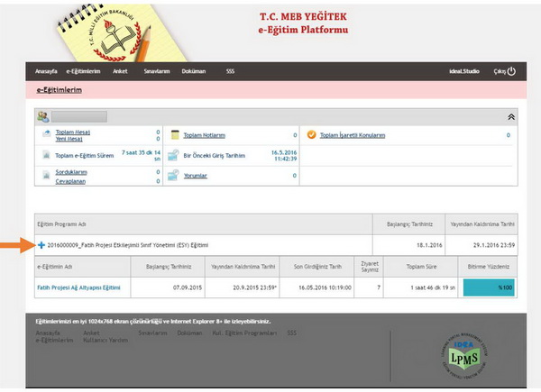
Task: Open e-Eğitimlerim in the top menu
Action: (83, 71)
